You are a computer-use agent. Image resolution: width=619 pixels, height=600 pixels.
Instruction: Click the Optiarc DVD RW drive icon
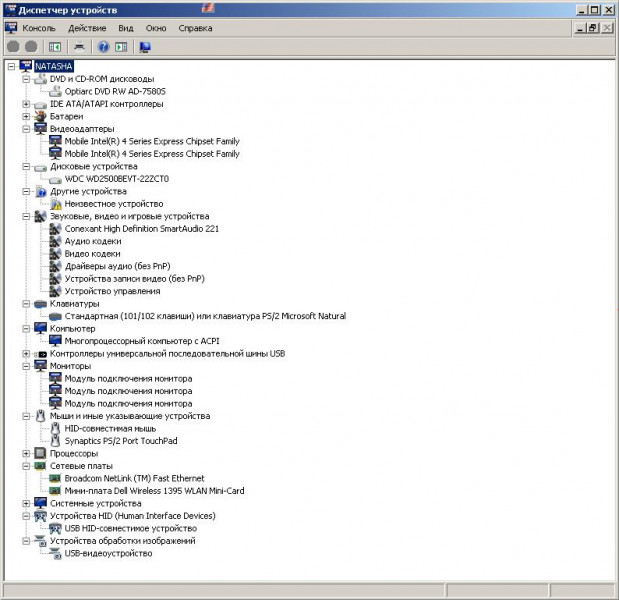pos(55,91)
